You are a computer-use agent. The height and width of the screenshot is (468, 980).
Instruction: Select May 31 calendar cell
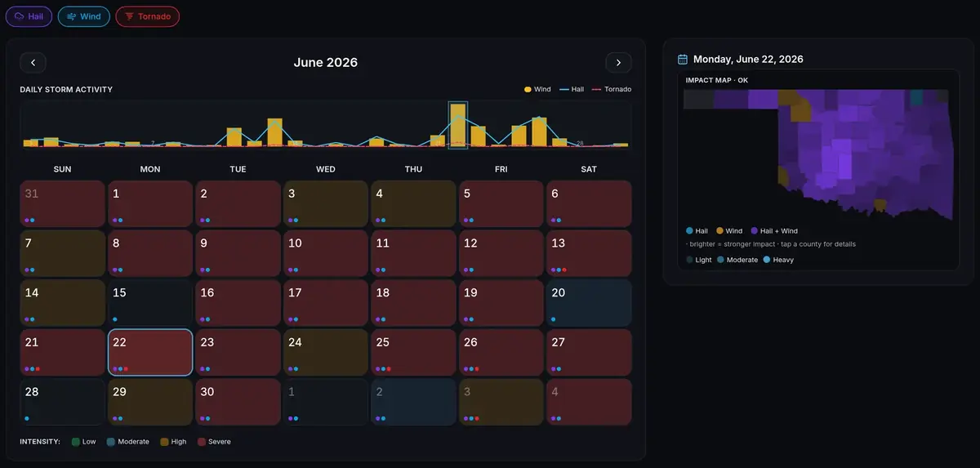tap(63, 203)
